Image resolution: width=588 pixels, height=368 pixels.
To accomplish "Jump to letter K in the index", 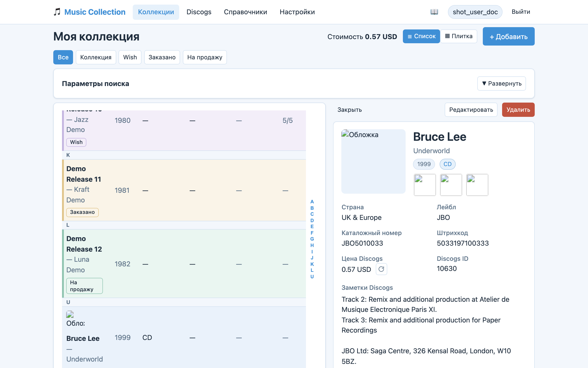I will (312, 264).
